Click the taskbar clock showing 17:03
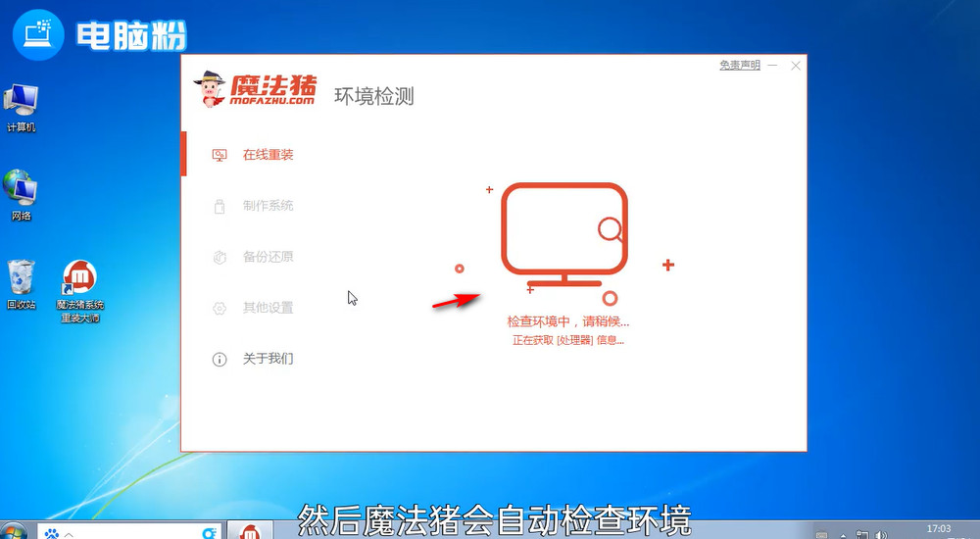This screenshot has height=539, width=980. tap(938, 530)
